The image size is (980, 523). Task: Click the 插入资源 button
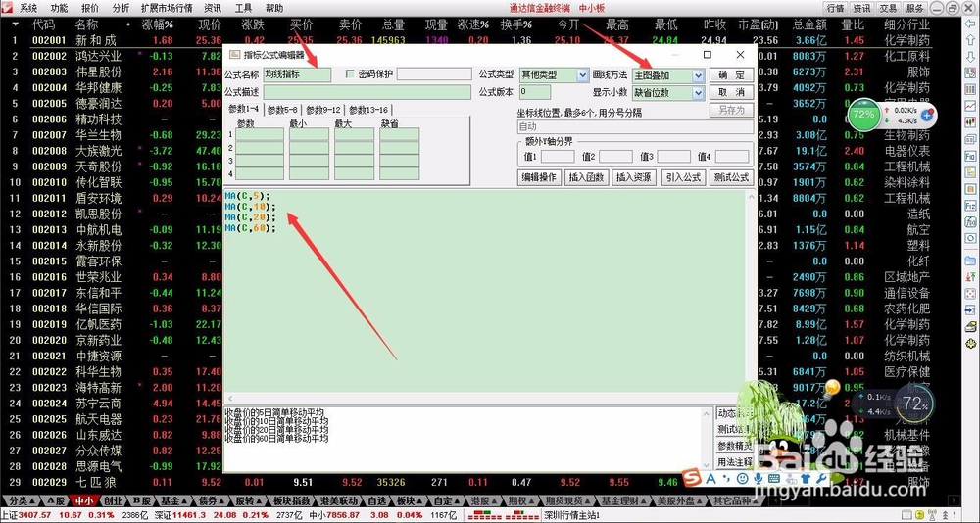click(634, 177)
